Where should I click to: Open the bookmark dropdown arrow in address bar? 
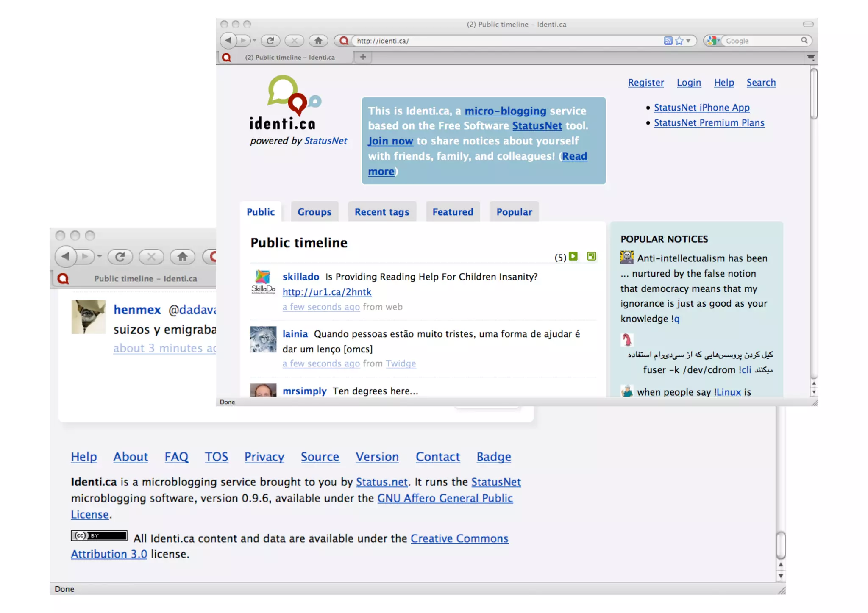pos(689,41)
